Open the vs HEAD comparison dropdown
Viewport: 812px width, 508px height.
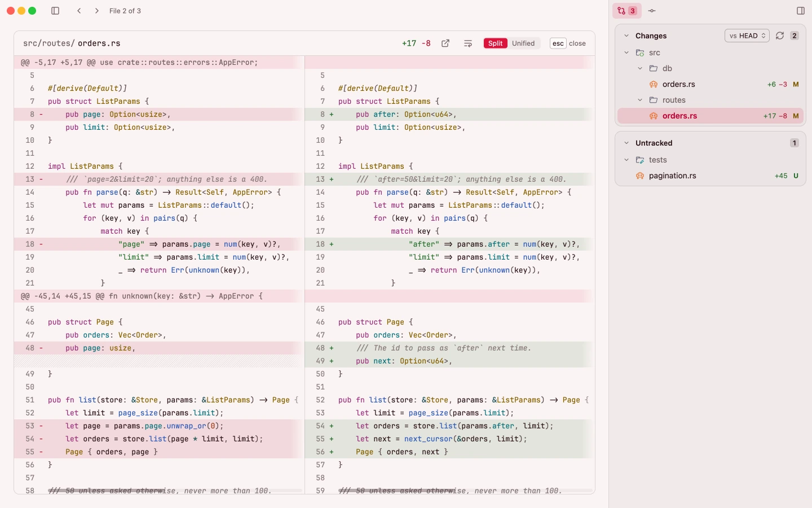747,36
